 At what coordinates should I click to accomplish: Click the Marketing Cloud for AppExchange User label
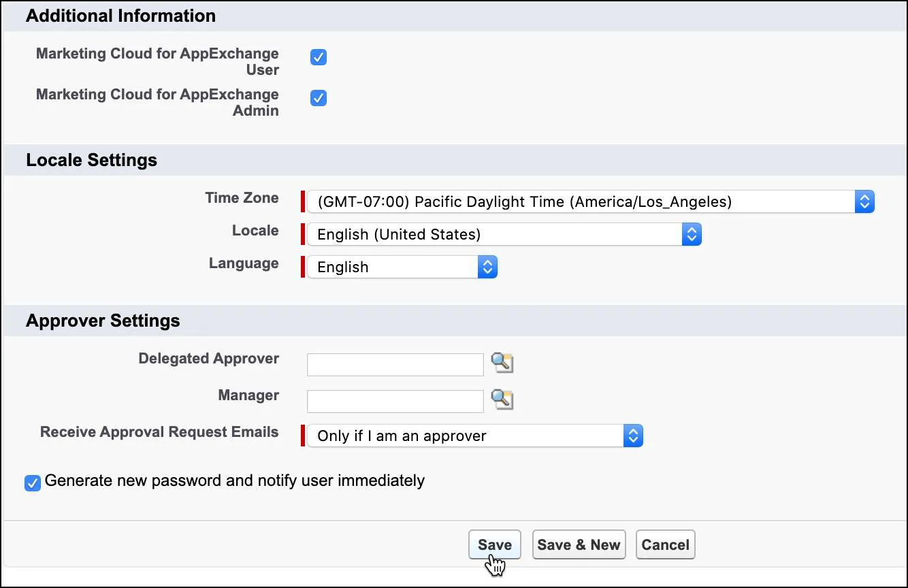157,61
